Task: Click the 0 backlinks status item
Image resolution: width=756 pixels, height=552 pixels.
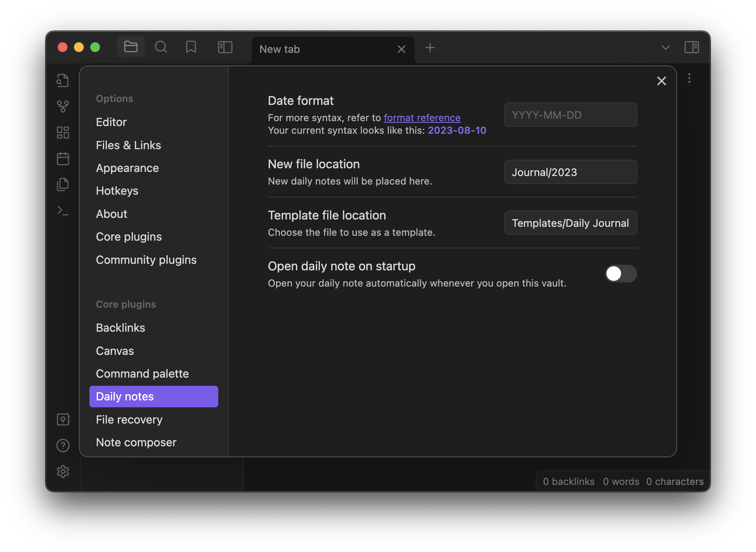Action: coord(569,482)
